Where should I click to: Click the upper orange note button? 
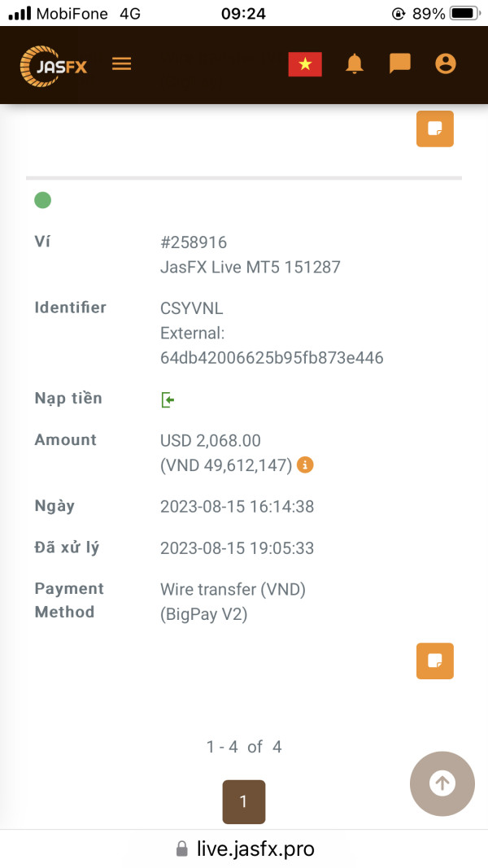pos(435,129)
